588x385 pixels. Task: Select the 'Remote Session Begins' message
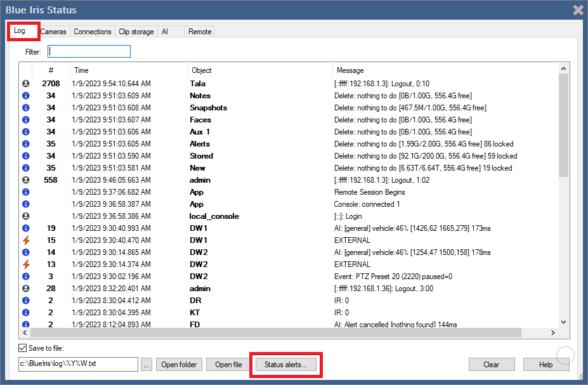369,192
